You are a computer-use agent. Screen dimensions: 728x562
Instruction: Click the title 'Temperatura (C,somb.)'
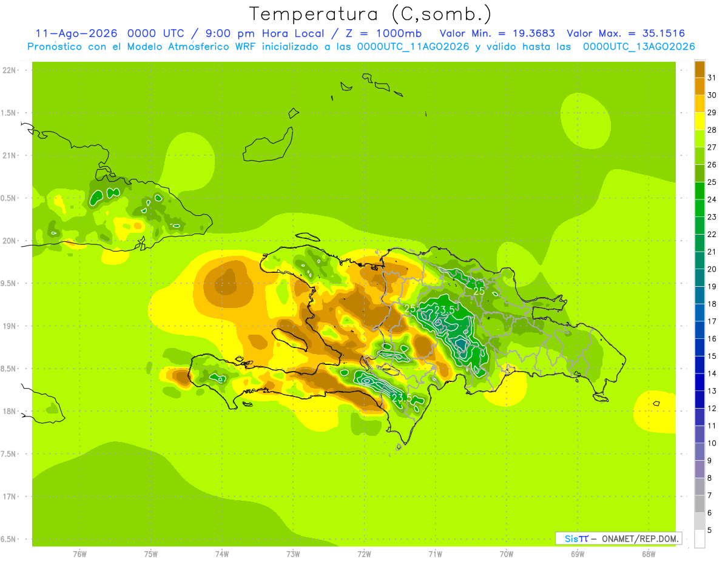coord(370,14)
